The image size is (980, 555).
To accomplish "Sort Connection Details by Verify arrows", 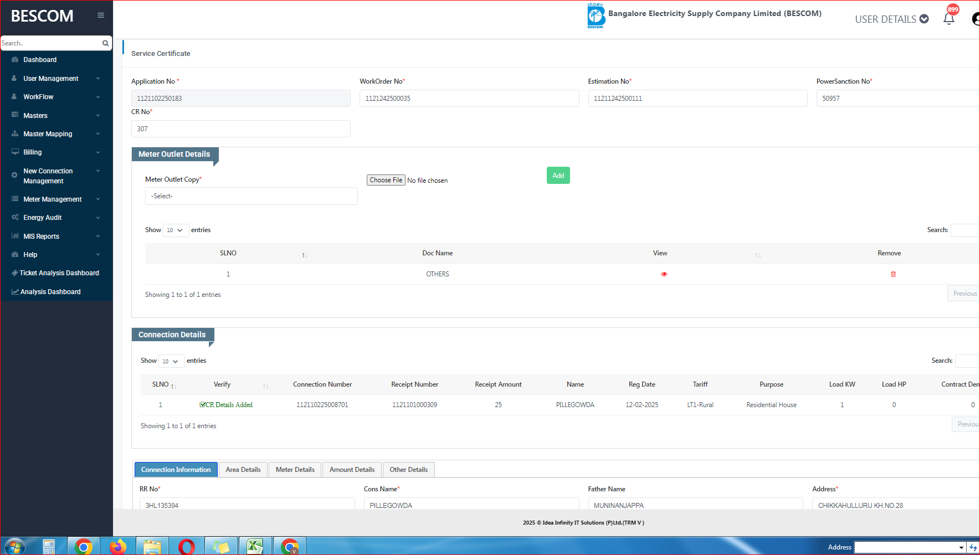I will [265, 386].
